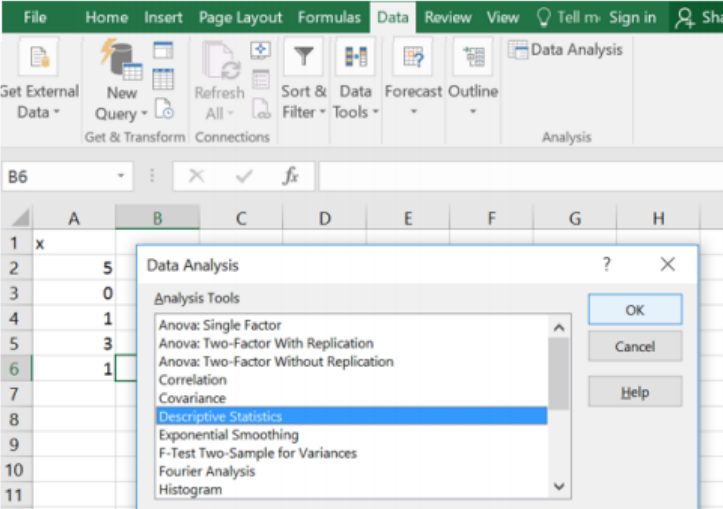Open Sort & Filter funnel icon
This screenshot has height=509, width=723.
303,57
